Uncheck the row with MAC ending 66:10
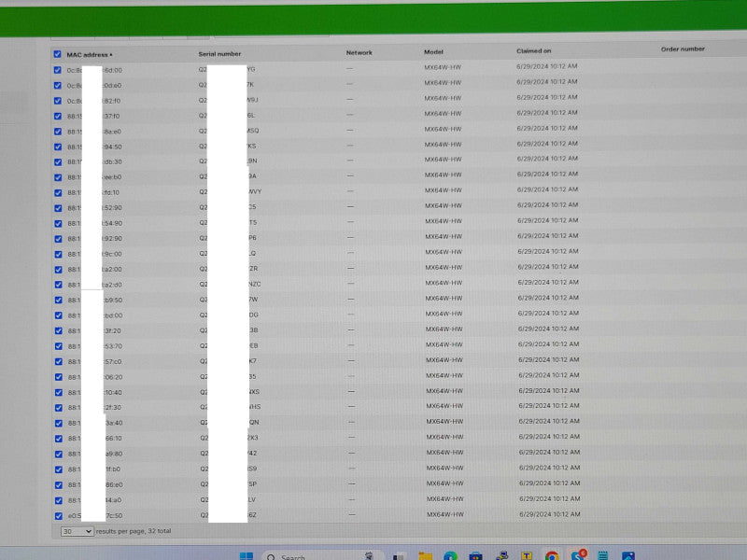 [x=58, y=439]
